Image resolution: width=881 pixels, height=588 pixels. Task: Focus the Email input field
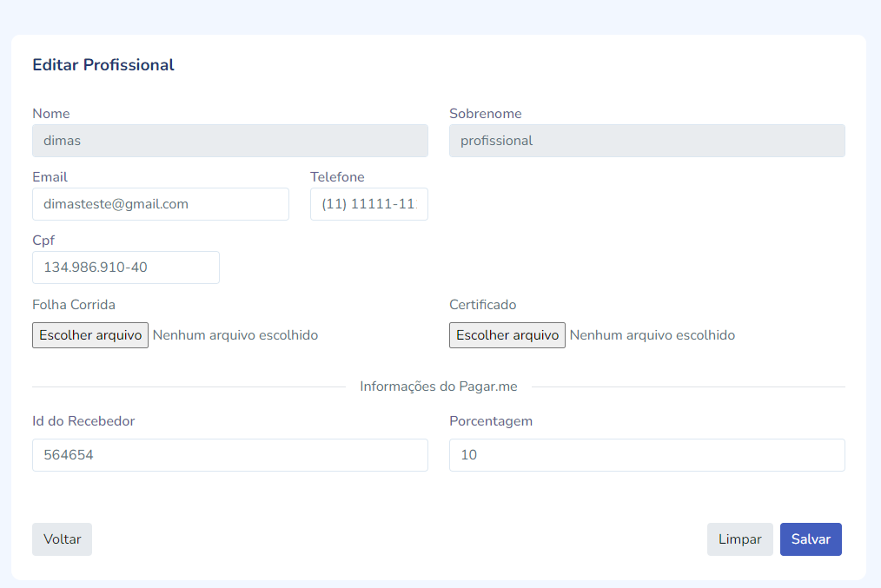pos(160,204)
